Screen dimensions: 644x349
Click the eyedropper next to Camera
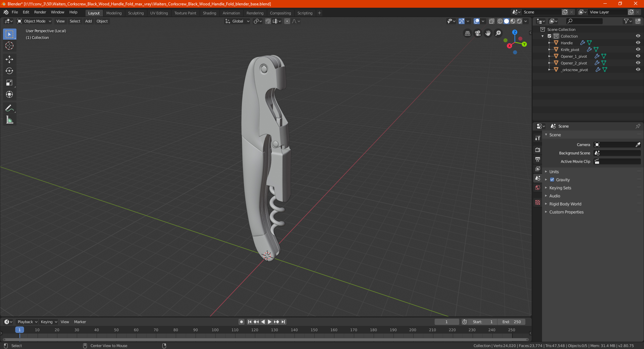[638, 145]
